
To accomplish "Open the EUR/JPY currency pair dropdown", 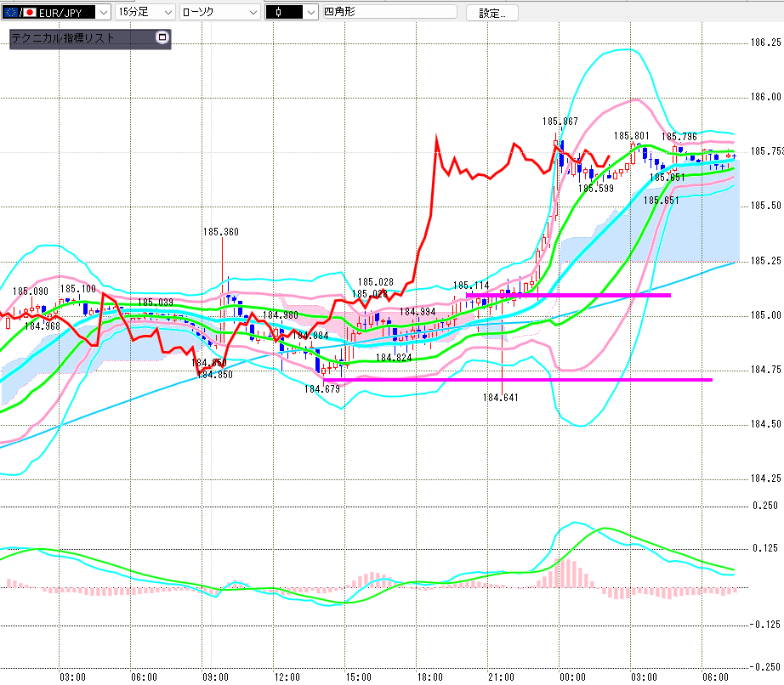I will tap(104, 13).
